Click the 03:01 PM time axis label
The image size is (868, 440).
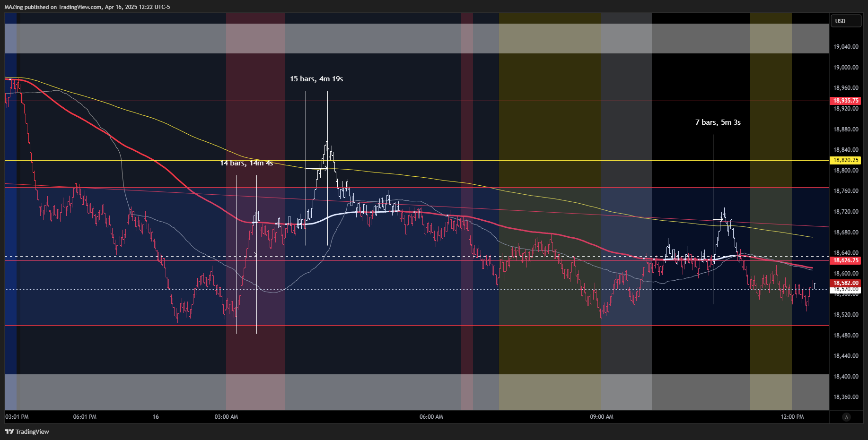click(x=17, y=417)
